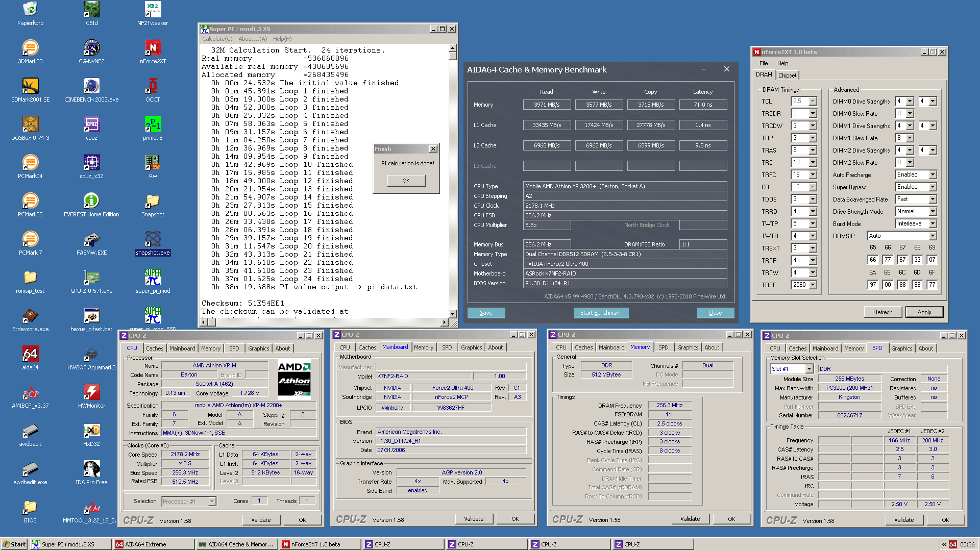This screenshot has height=551, width=980.
Task: Expand the TRAS dropdown in nForce2XT
Action: [x=813, y=150]
